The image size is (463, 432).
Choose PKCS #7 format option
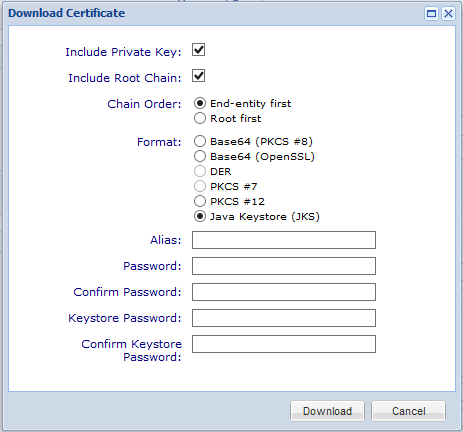tap(200, 186)
